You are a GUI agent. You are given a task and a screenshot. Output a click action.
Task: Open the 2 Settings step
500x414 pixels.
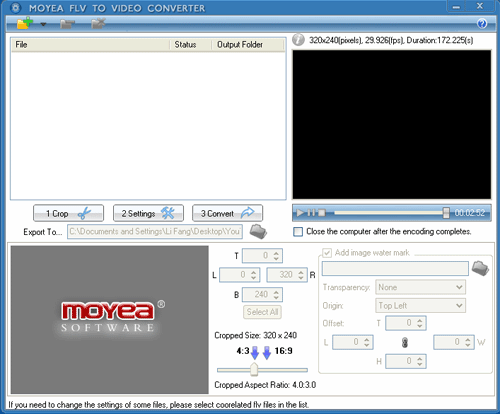pos(148,213)
